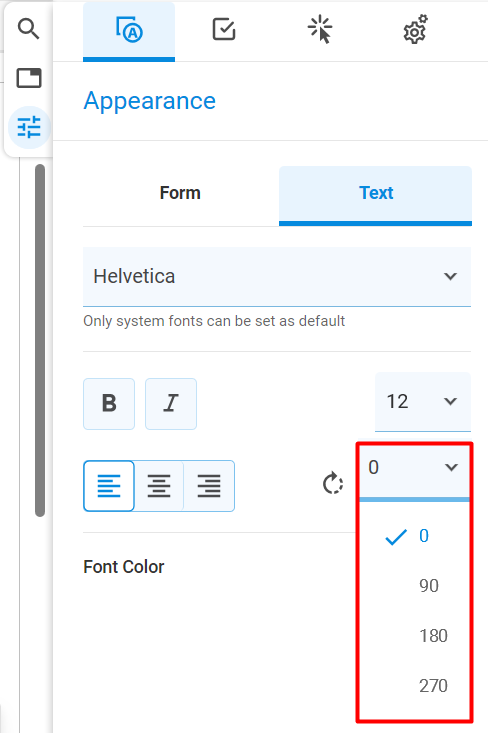This screenshot has width=488, height=733.
Task: Select the sliders properties icon
Action: pos(29,127)
